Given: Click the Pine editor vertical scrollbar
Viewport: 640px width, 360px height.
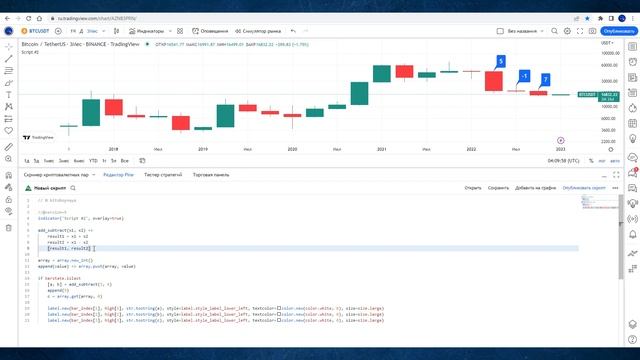Looking at the screenshot, I should 621,237.
